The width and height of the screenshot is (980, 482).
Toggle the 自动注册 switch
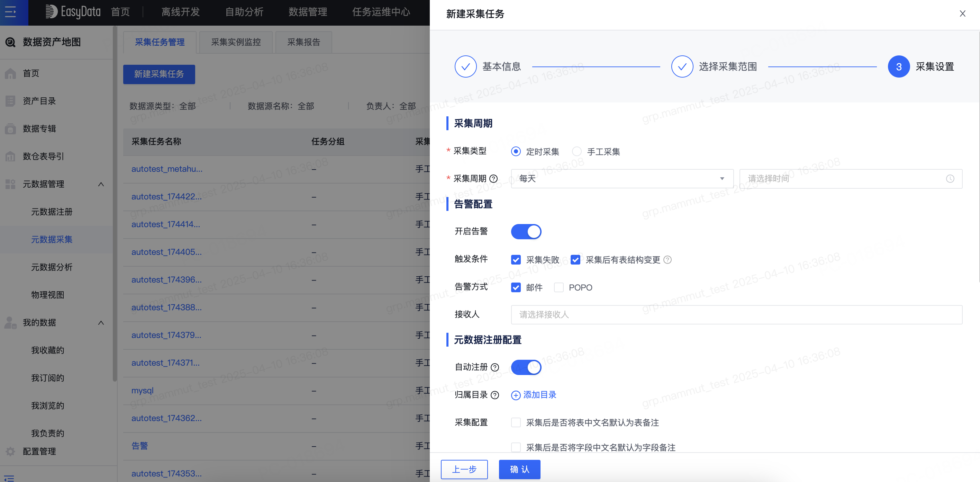(x=526, y=367)
